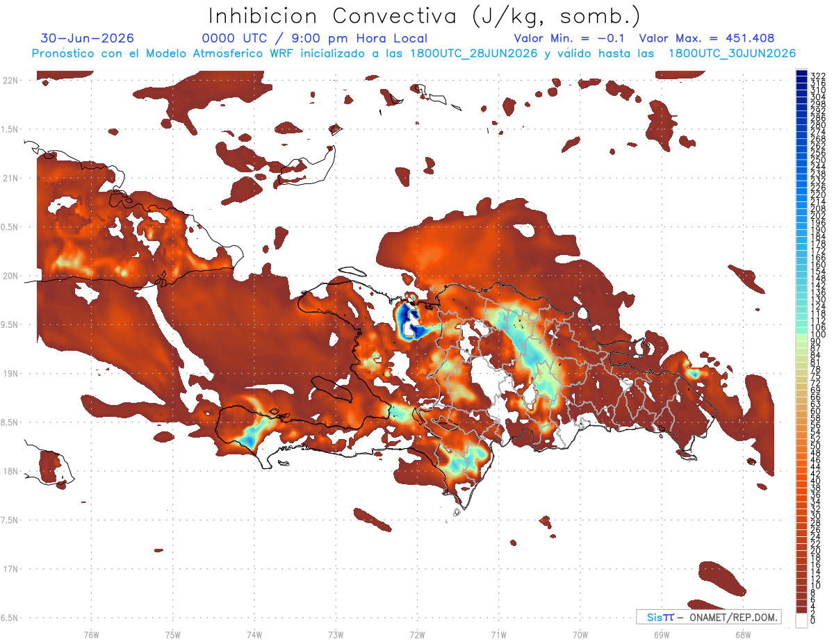Click the '21N' latitude label
Screen dimensions: 834x644
[10, 178]
